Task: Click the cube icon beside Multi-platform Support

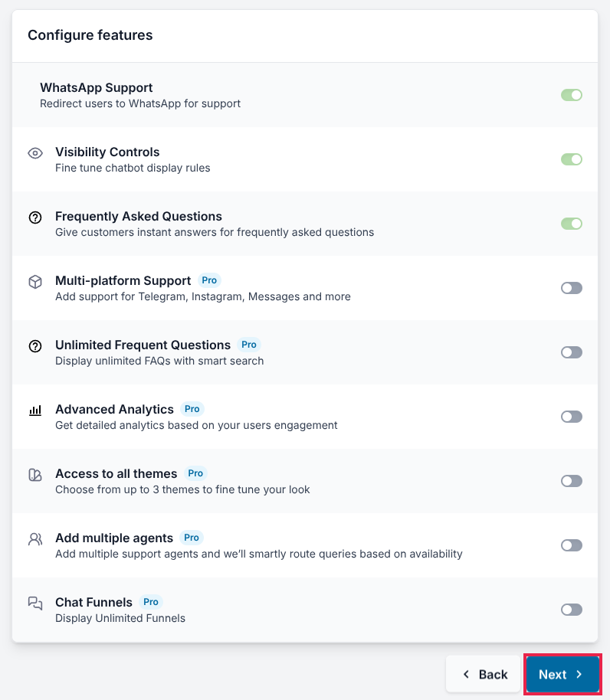Action: click(35, 282)
